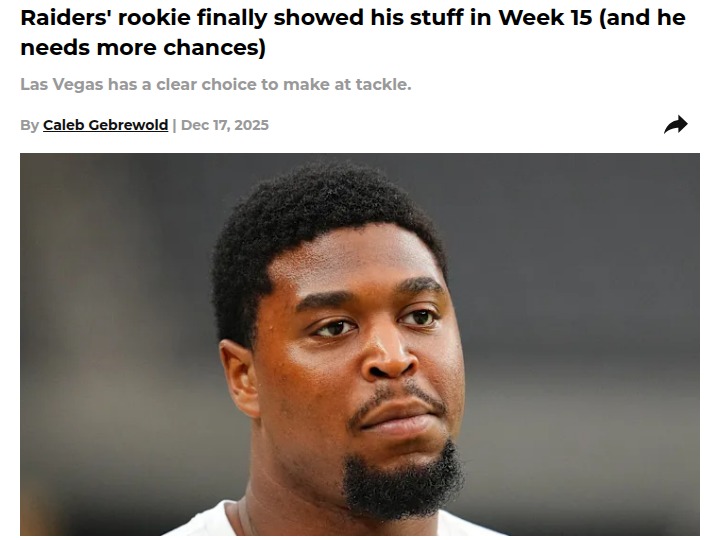
Task: Click the "Week 15" text in the headline
Action: (546, 18)
